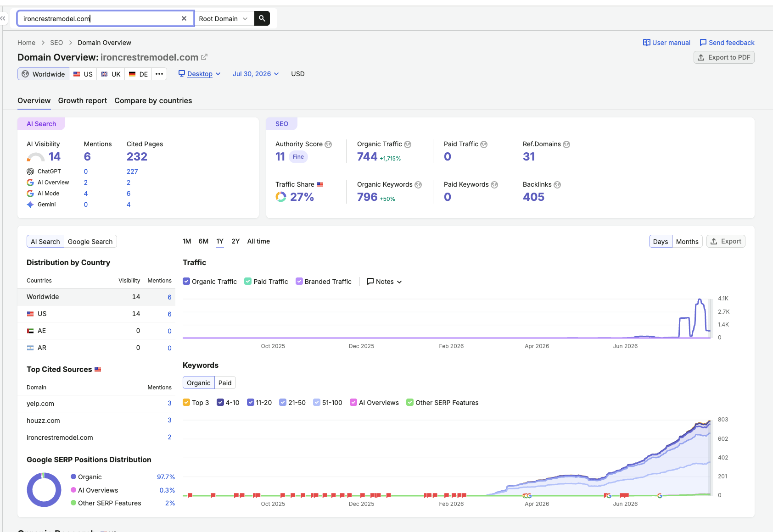Switch to the Growth report tab
Viewport: 773px width, 532px height.
[x=83, y=100]
